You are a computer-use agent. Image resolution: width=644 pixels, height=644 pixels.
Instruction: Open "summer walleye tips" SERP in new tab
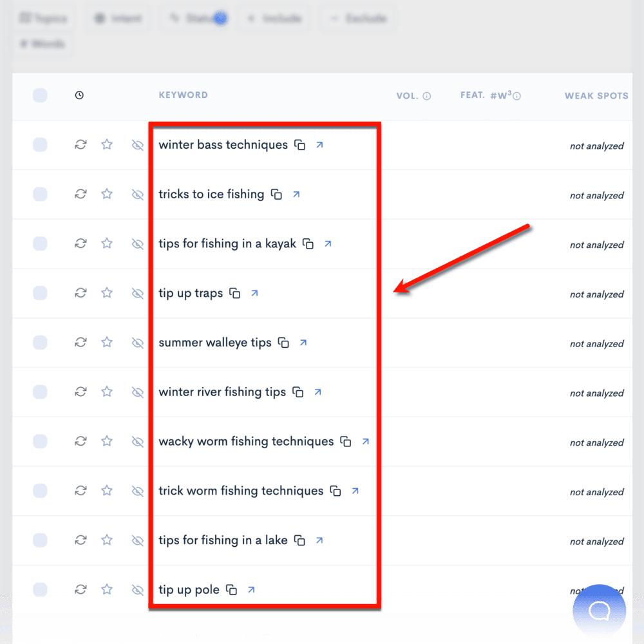coord(303,342)
